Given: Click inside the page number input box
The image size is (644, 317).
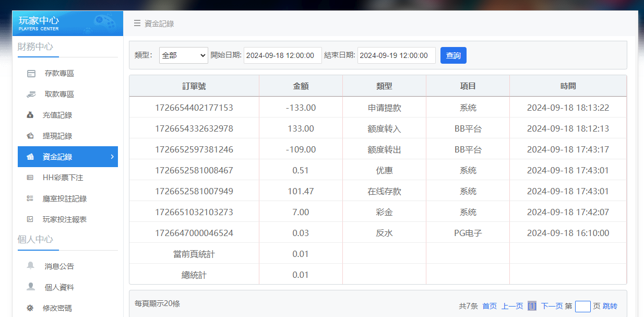Looking at the screenshot, I should (582, 306).
